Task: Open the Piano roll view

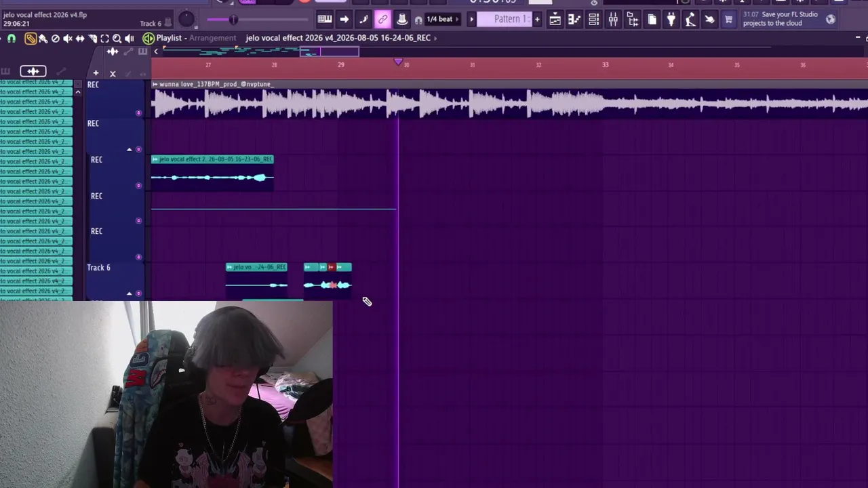Action: pos(574,20)
